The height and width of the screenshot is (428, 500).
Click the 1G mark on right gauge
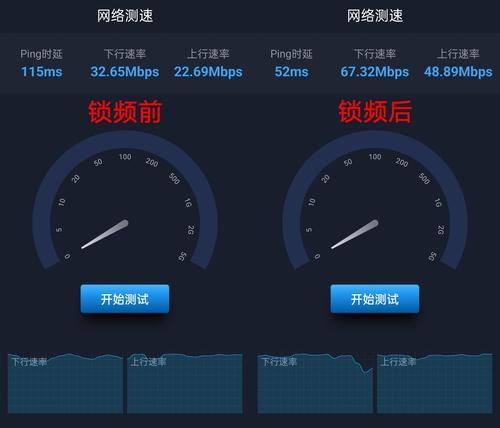coord(438,202)
